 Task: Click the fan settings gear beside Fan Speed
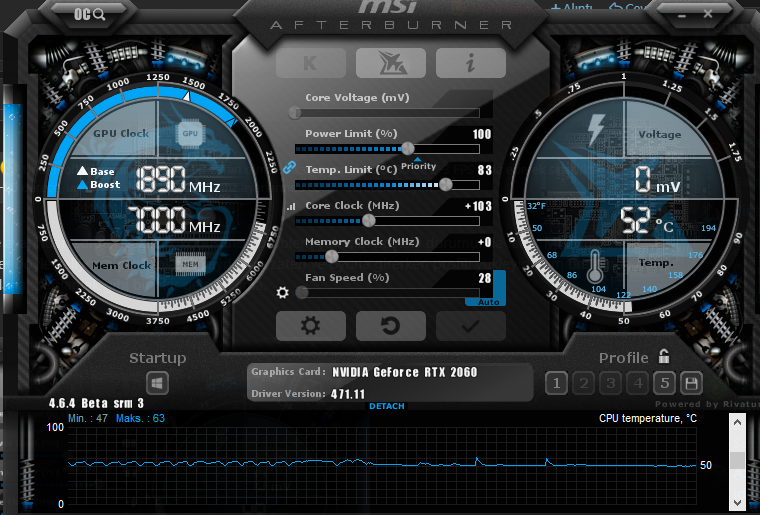tap(283, 292)
